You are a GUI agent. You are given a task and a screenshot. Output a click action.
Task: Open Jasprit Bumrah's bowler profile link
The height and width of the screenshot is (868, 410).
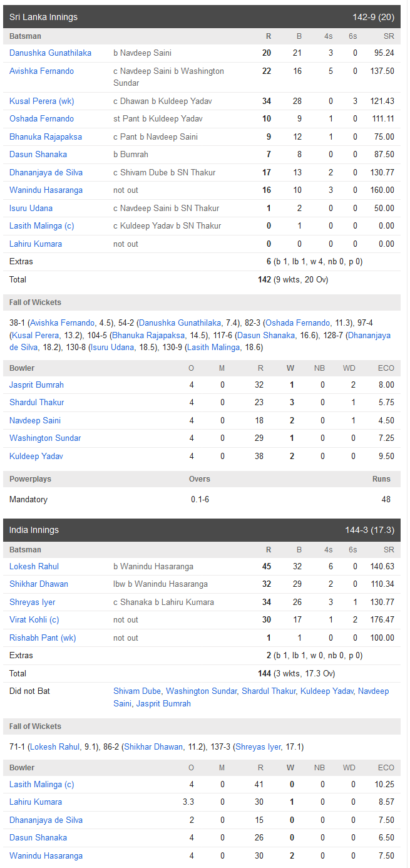coord(36,385)
